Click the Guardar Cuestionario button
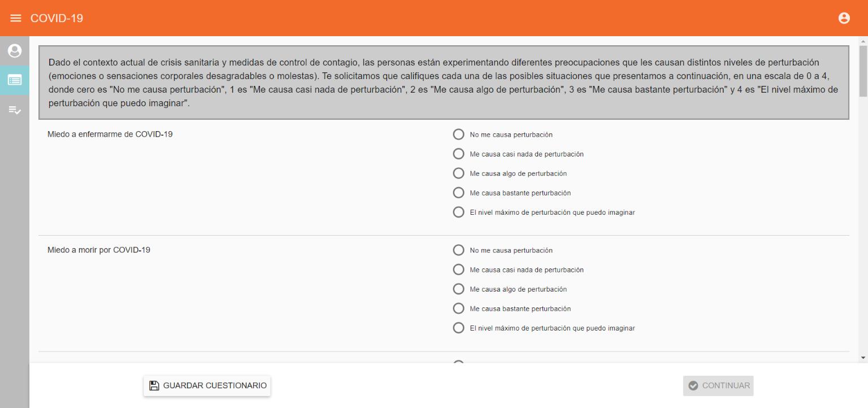 pos(207,386)
